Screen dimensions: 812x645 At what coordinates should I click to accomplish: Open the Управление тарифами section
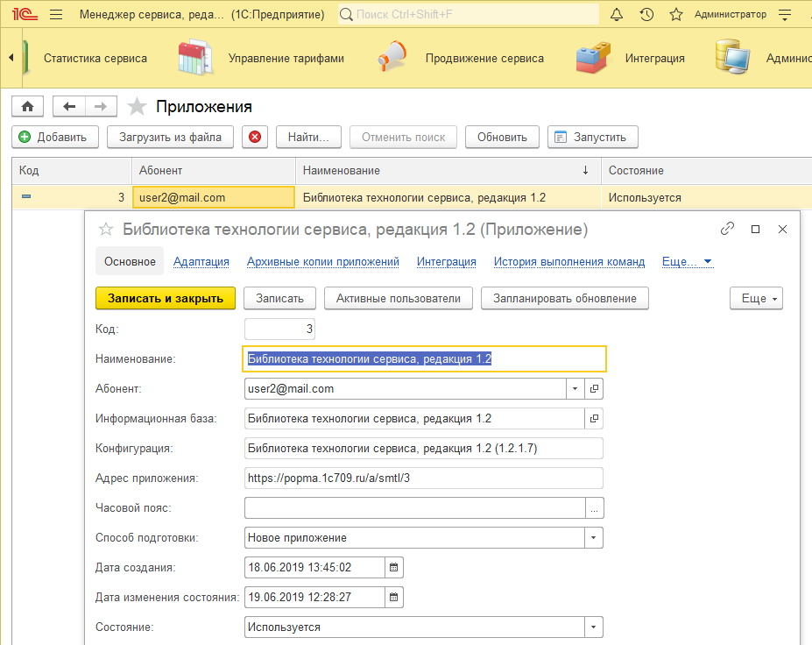286,59
